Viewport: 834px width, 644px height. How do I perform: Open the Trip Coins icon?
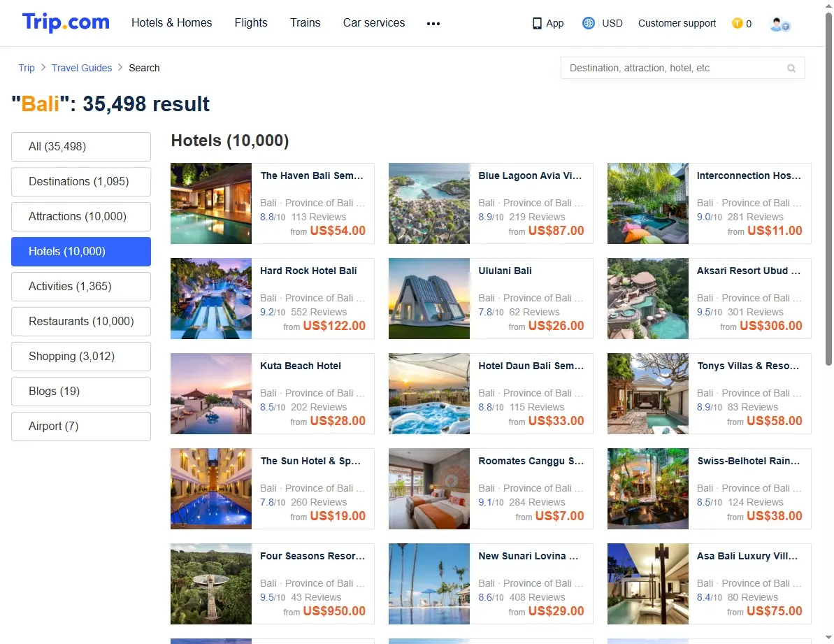738,23
